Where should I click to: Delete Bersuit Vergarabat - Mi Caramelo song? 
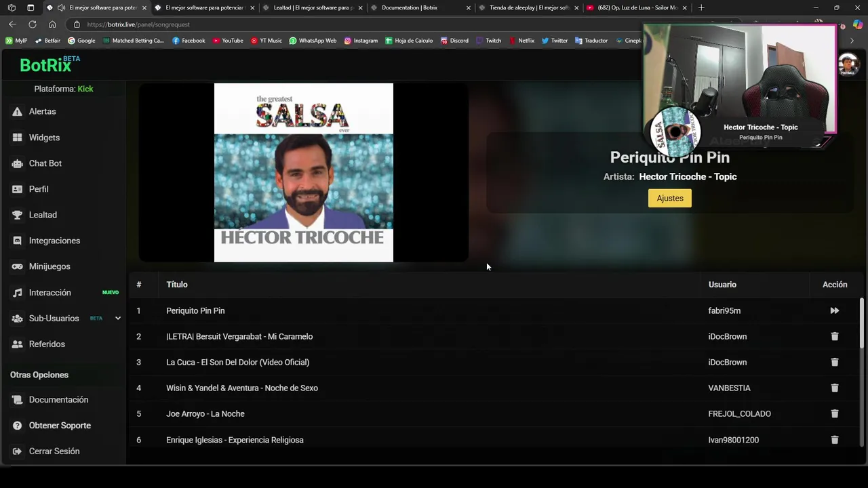click(835, 336)
